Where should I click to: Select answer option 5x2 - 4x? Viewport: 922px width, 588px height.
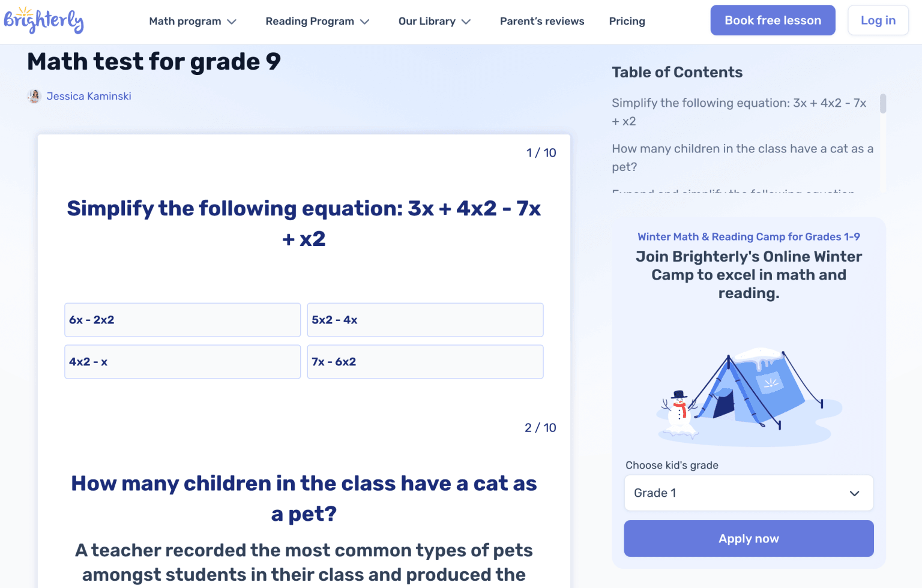click(425, 320)
